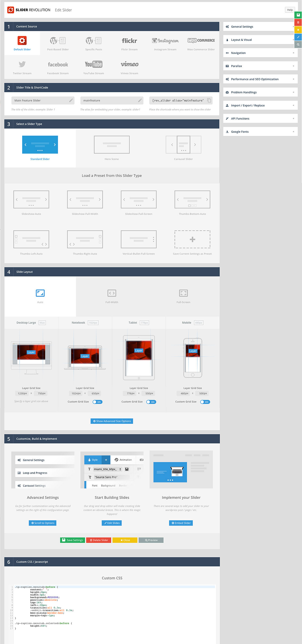Open the Notebook size tab
The height and width of the screenshot is (644, 302).
[85, 323]
